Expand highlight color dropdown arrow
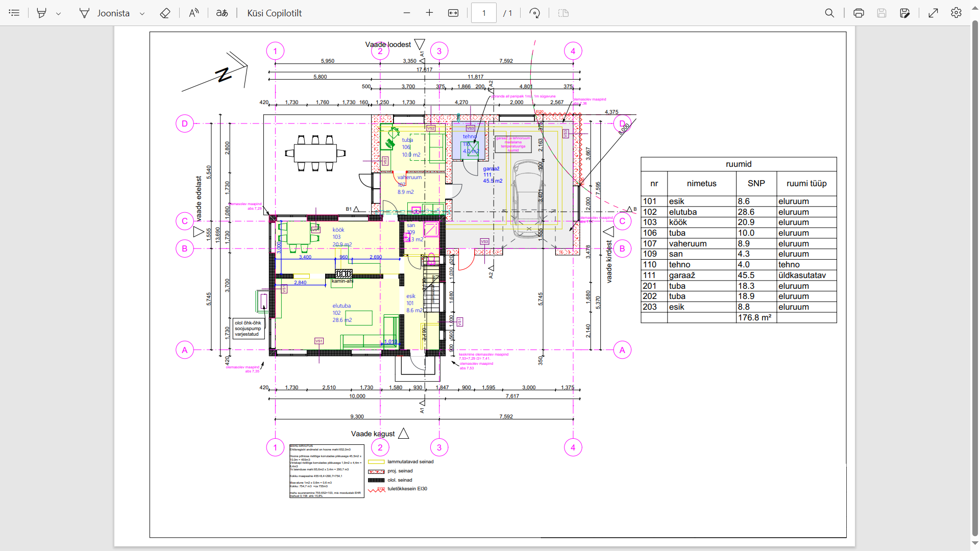The width and height of the screenshot is (980, 551). pyautogui.click(x=59, y=13)
